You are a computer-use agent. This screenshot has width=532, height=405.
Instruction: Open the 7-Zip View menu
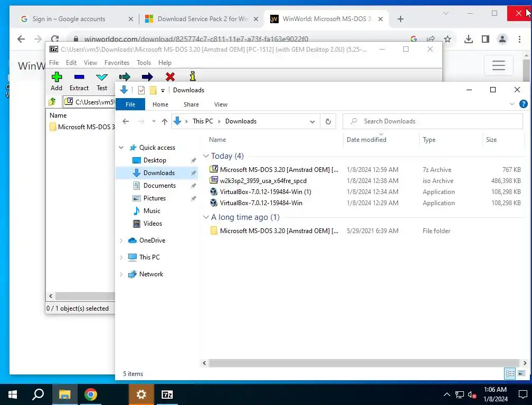[90, 63]
